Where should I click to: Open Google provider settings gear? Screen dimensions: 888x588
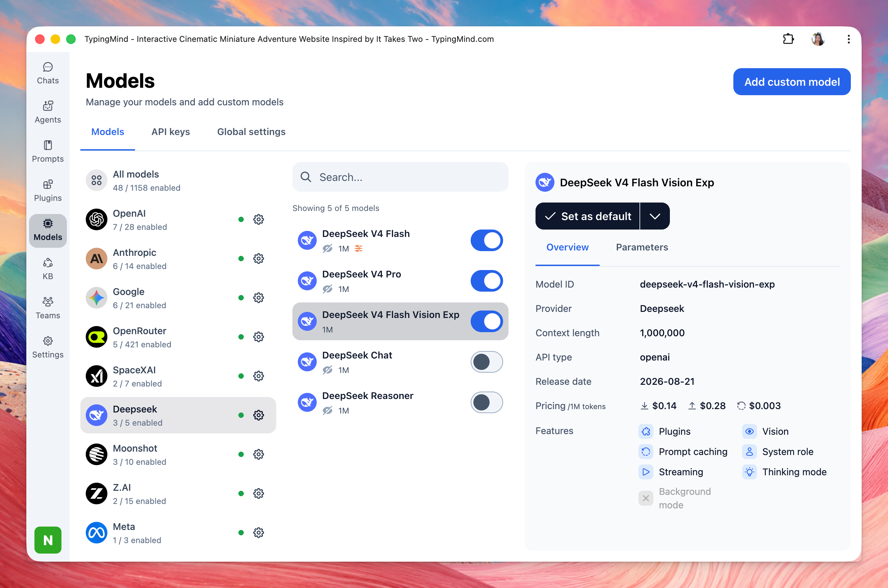click(x=258, y=298)
